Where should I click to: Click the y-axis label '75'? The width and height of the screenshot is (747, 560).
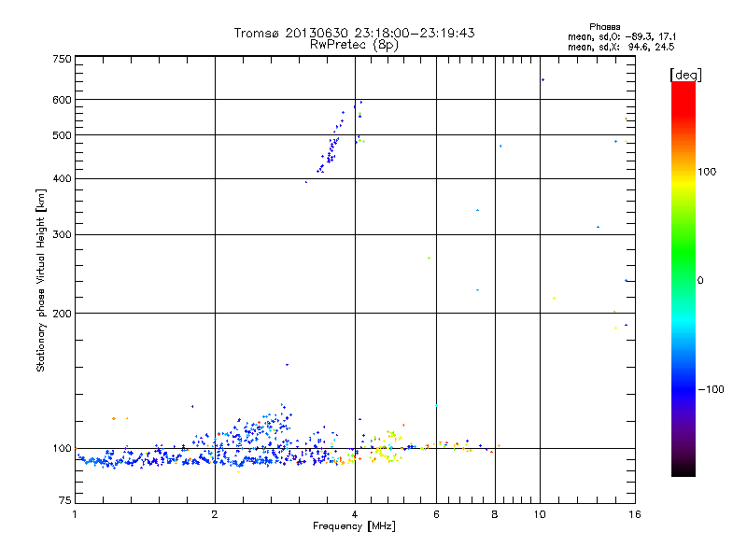point(65,500)
